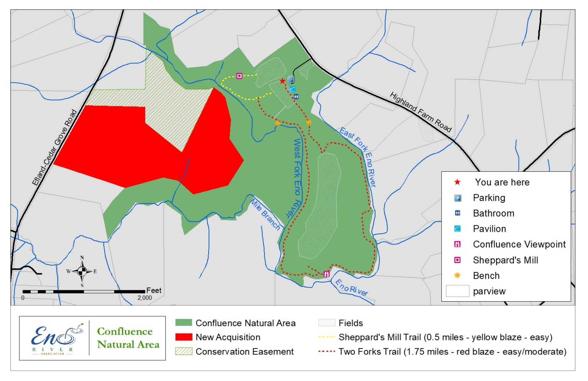Click the Sheppard's Mill symbol in legend

pos(457,260)
